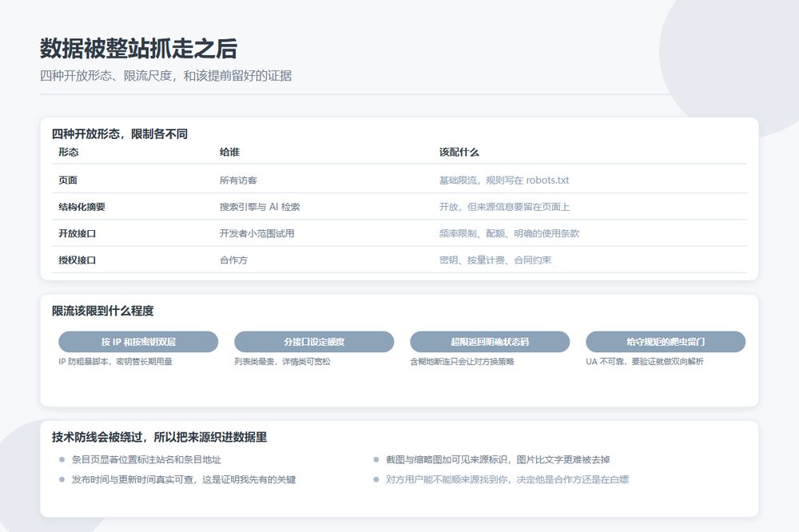Click the 给守规矩的爬虫留门 pill button
Viewport: 799px width, 532px height.
[666, 342]
